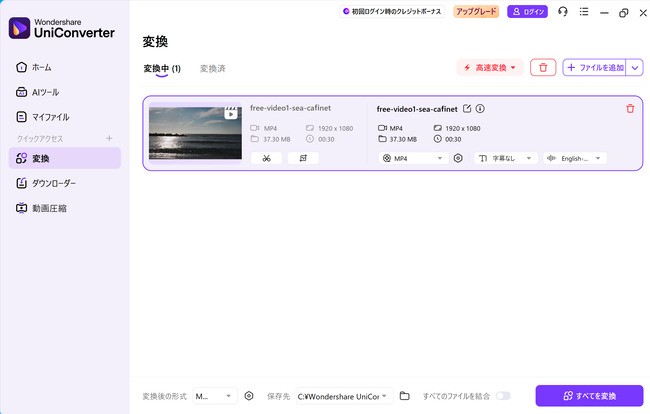
Task: Open the ホーム sidebar item
Action: pyautogui.click(x=64, y=67)
